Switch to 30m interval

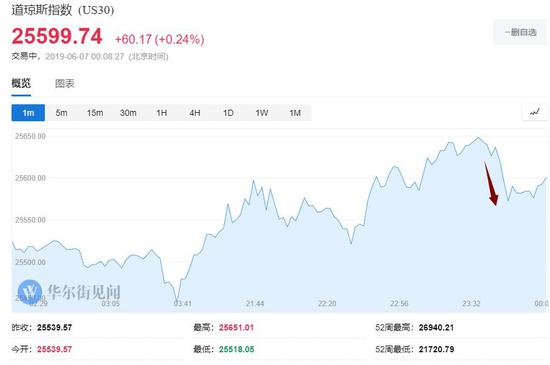(x=128, y=113)
